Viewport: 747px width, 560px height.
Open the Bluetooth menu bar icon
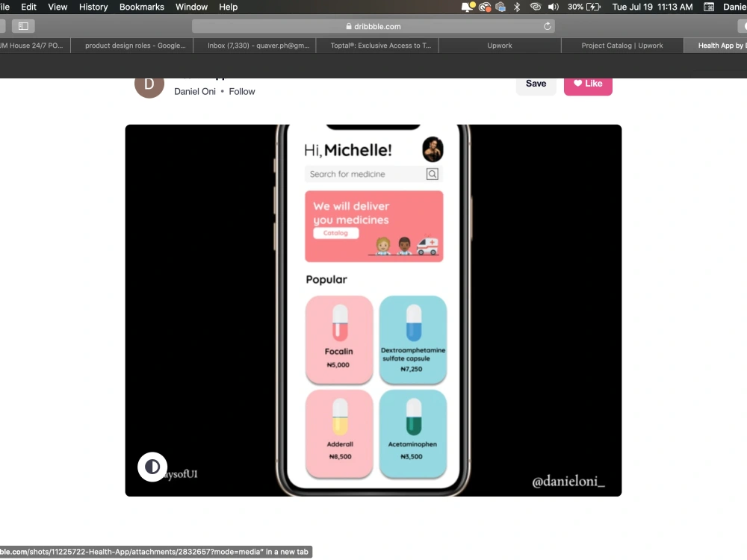[517, 7]
